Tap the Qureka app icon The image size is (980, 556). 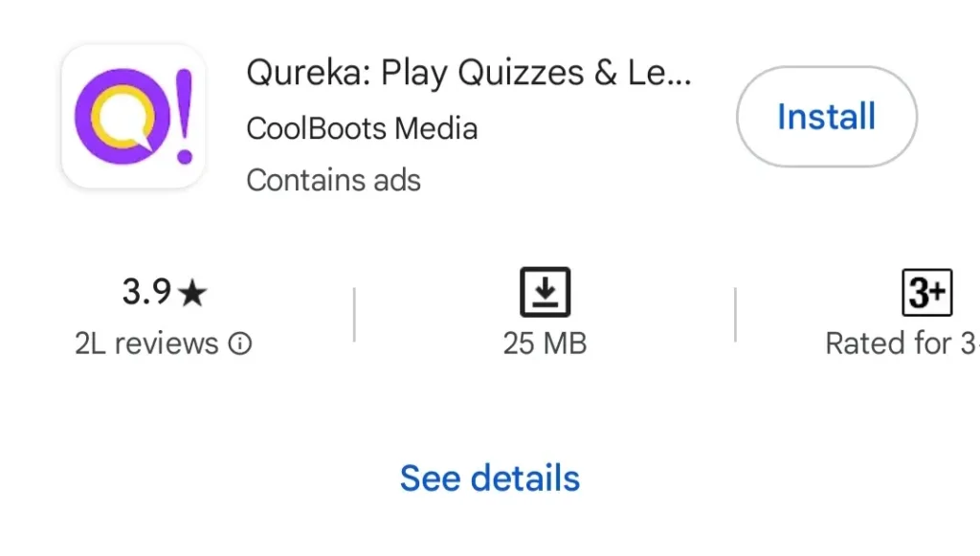(132, 115)
